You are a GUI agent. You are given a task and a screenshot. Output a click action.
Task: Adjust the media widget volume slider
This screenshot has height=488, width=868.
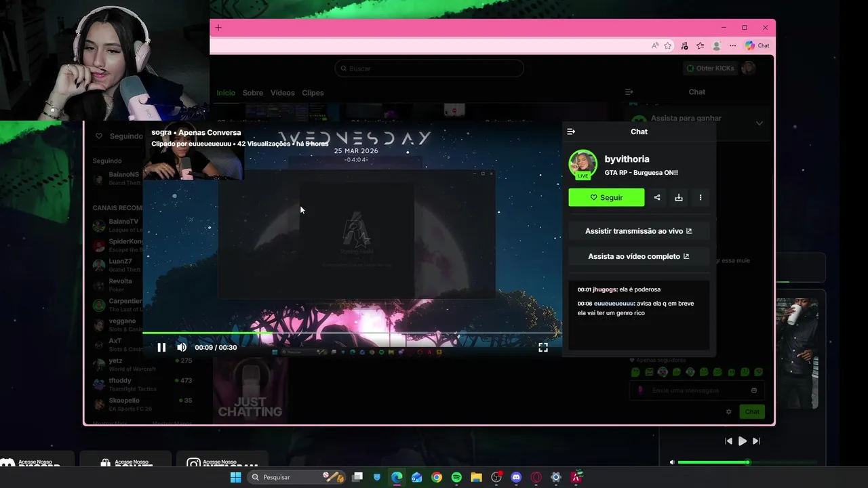pos(746,462)
